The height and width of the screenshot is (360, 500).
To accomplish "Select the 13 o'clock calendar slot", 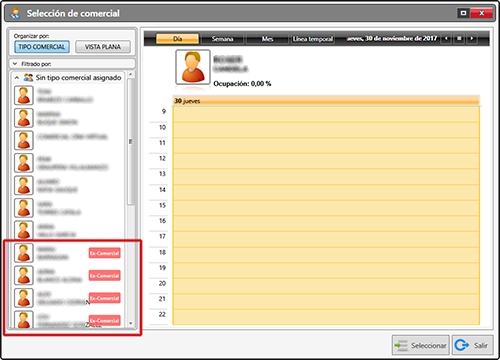I will pyautogui.click(x=326, y=177).
